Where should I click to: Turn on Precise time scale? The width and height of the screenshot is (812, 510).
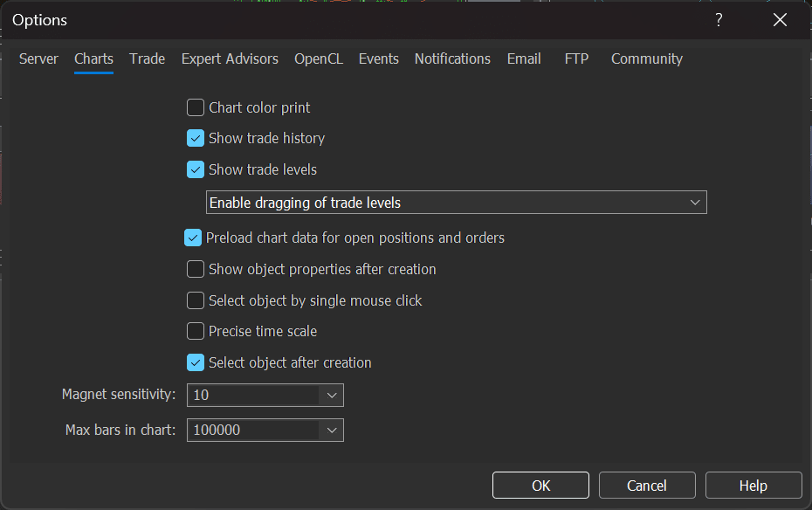(x=196, y=331)
